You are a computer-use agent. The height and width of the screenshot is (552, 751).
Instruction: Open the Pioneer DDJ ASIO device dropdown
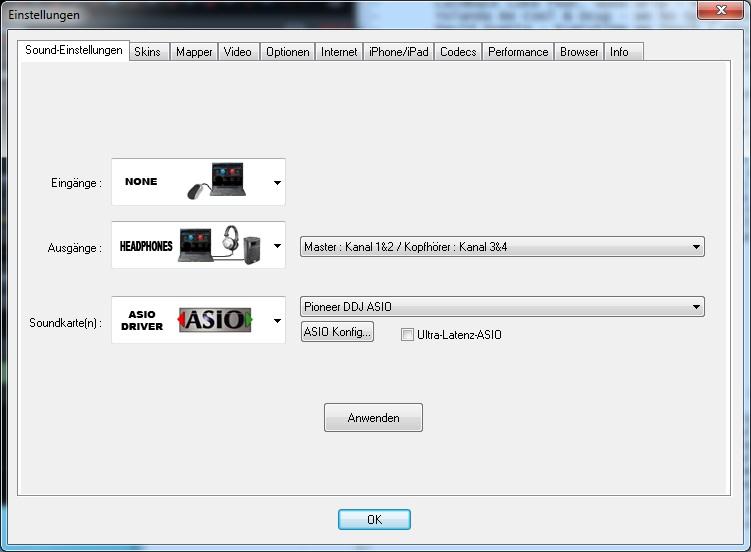(x=502, y=306)
